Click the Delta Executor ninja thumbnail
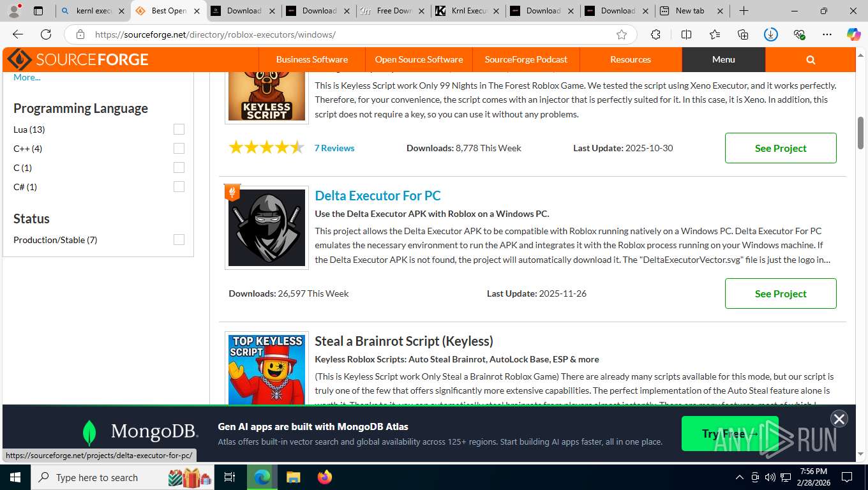 pyautogui.click(x=267, y=228)
